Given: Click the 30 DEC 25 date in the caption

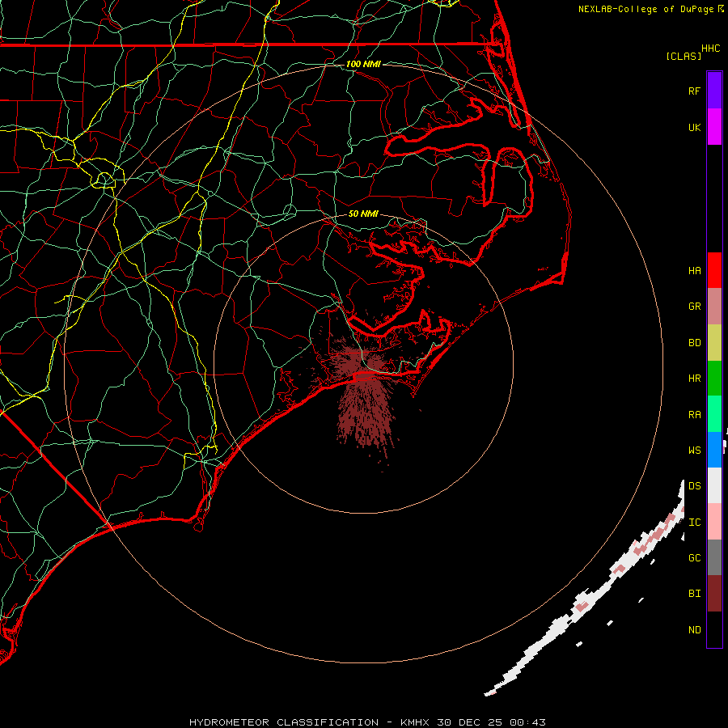Looking at the screenshot, I should coord(469,722).
